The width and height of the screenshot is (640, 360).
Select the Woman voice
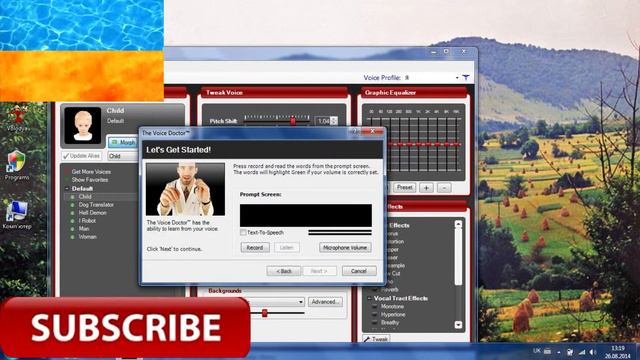[x=87, y=236]
